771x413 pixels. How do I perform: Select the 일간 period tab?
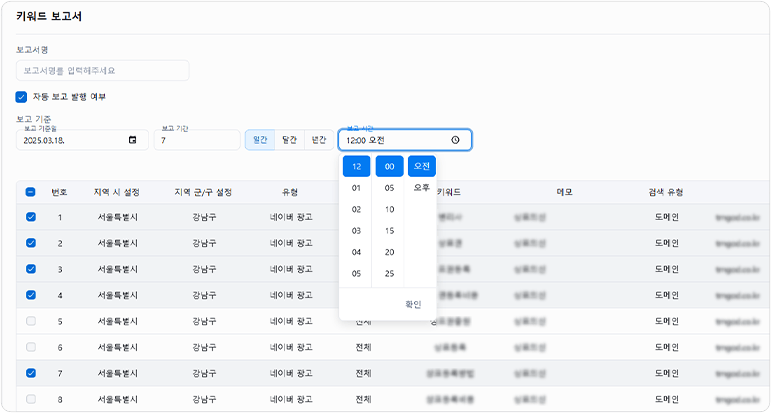[x=260, y=140]
